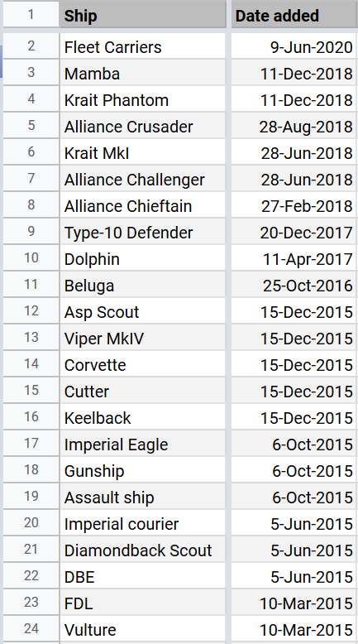Click the Alliance Chieftain cell
The width and height of the screenshot is (358, 644).
click(x=143, y=205)
